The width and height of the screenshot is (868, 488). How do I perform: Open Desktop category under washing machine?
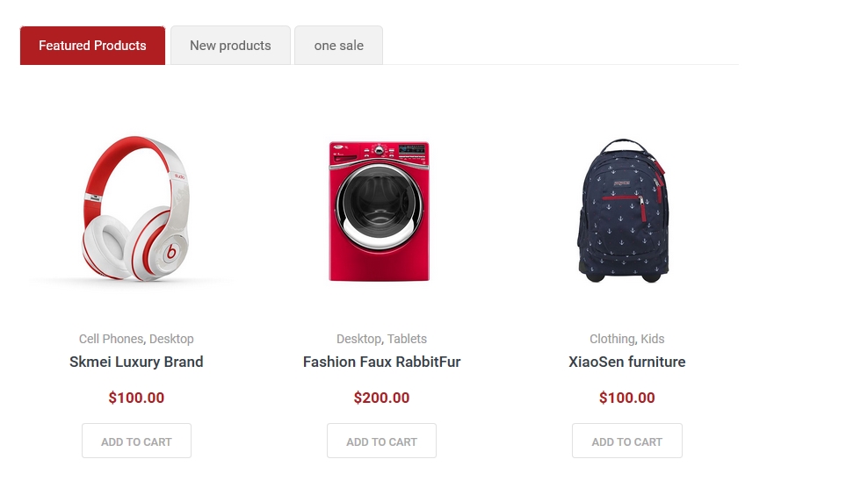pos(358,339)
